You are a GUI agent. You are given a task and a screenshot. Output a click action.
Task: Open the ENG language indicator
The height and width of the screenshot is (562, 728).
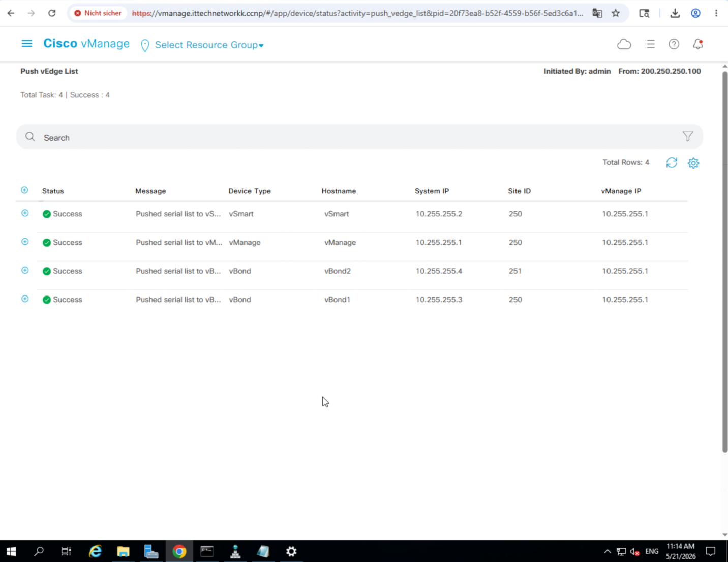(652, 551)
